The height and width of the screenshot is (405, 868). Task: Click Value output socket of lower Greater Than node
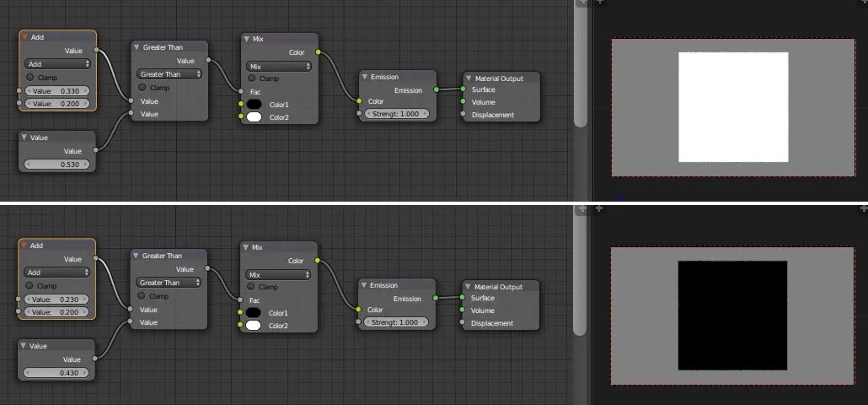[x=207, y=268]
